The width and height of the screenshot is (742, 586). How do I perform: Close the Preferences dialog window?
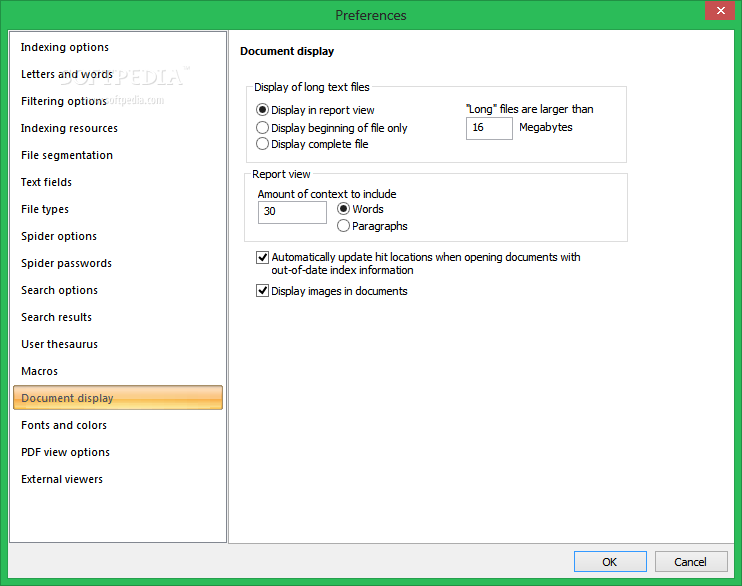[x=720, y=10]
